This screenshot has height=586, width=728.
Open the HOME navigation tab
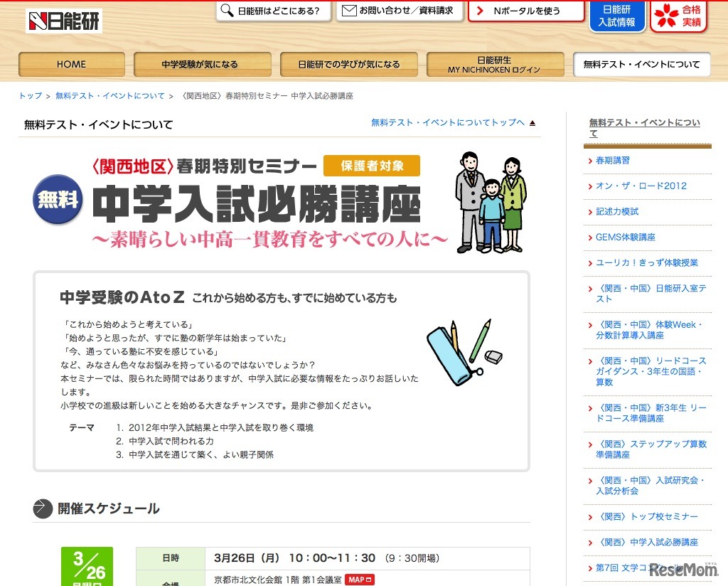70,64
